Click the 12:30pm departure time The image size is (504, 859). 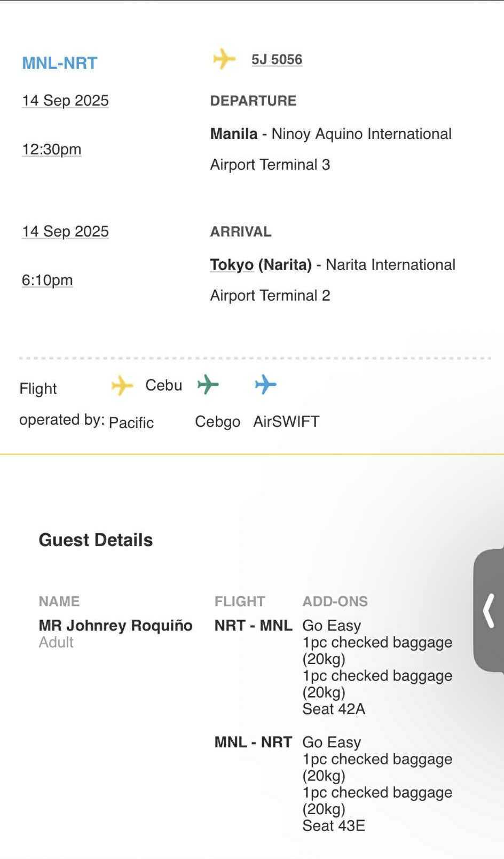point(52,149)
